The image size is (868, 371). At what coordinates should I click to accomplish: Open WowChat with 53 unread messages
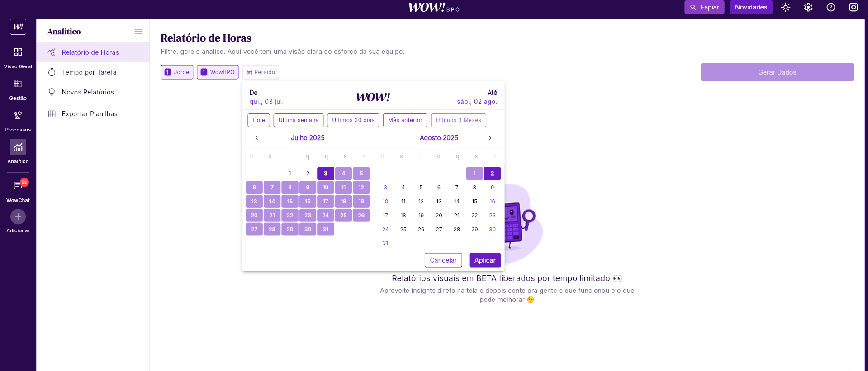click(x=18, y=185)
